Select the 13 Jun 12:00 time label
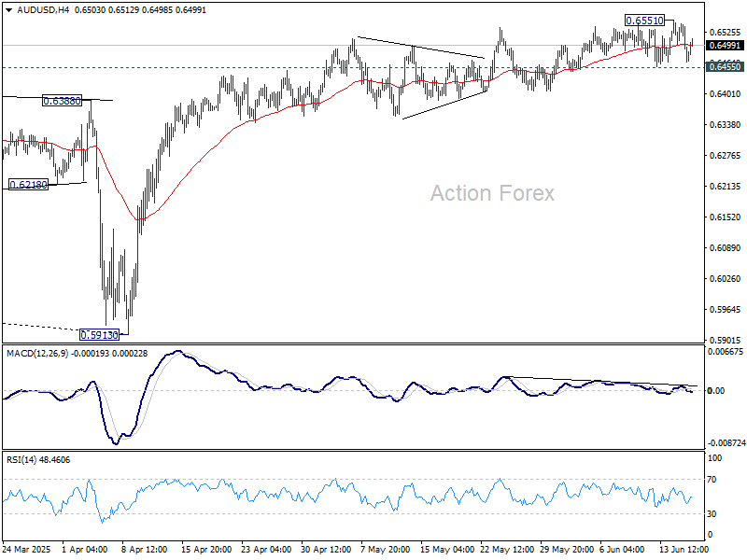The height and width of the screenshot is (560, 747). tap(684, 550)
